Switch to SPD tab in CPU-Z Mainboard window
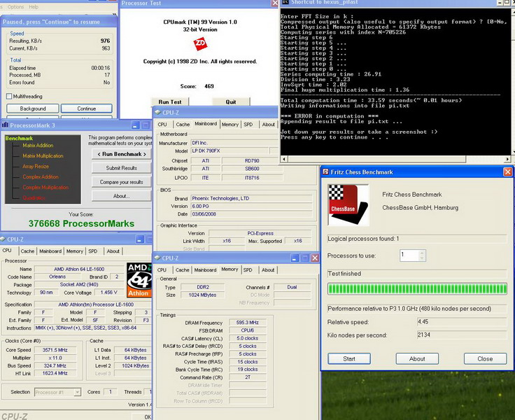Image resolution: width=515 pixels, height=420 pixels. pos(248,125)
